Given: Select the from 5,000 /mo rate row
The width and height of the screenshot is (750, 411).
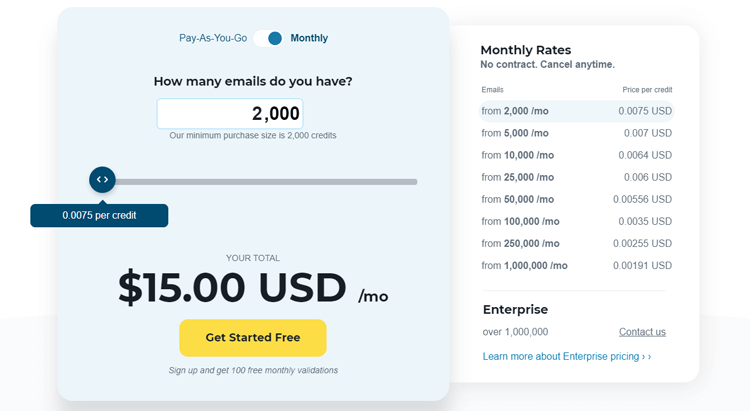Looking at the screenshot, I should click(576, 133).
